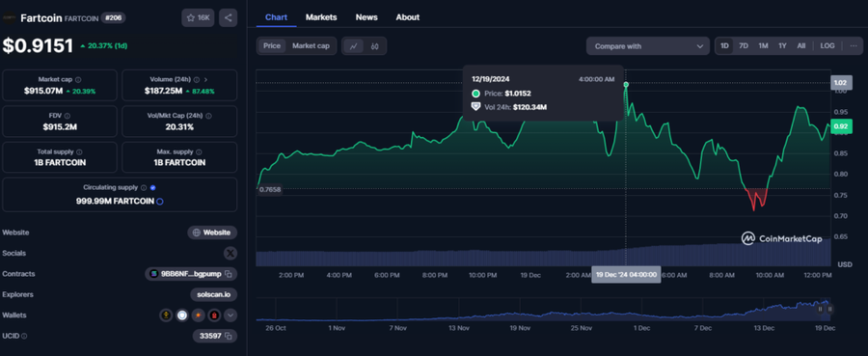
Task: Click the 20.31% Vol/Mkt Cap value
Action: coord(179,126)
